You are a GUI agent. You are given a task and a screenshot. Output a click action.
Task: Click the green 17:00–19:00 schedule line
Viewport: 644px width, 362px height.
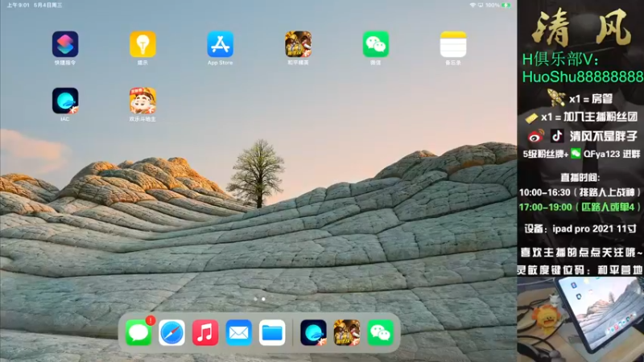pos(580,207)
